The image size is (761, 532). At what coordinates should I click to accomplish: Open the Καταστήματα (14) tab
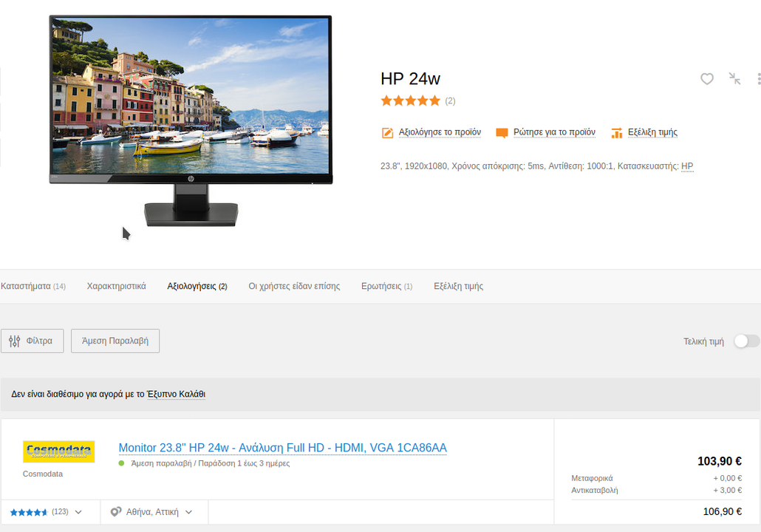click(33, 287)
